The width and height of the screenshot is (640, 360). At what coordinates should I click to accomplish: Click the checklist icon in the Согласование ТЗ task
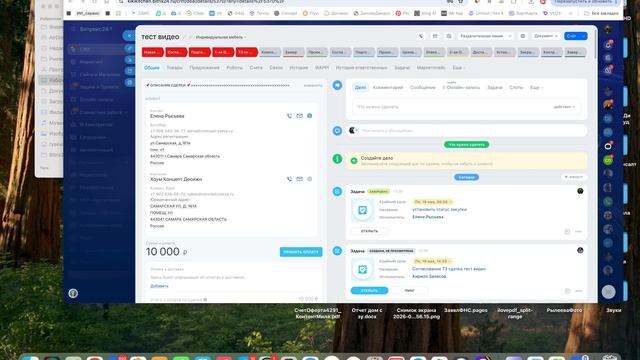coord(362,269)
